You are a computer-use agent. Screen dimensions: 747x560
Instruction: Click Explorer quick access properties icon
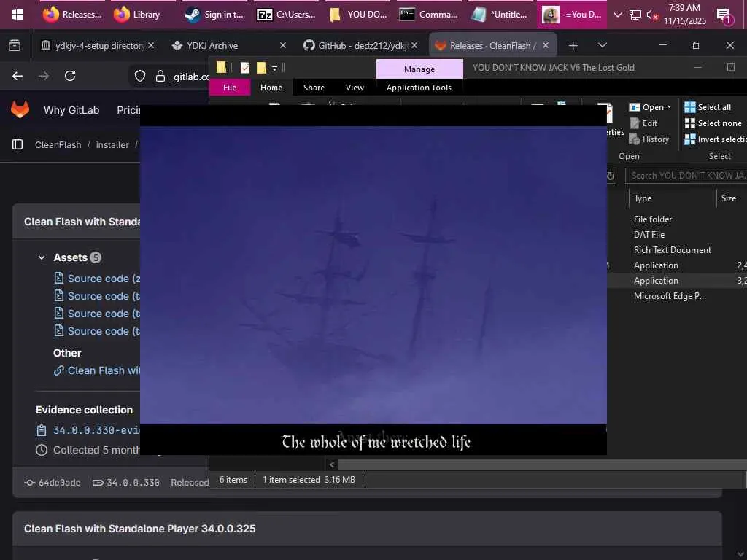[x=245, y=68]
